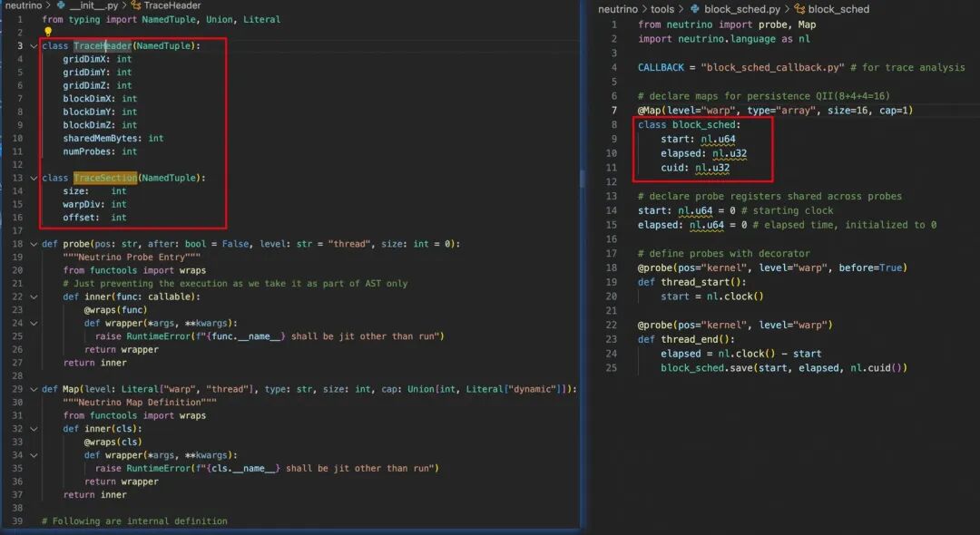
Task: Click 'cuid: nl.u32' field
Action: pyautogui.click(x=695, y=168)
